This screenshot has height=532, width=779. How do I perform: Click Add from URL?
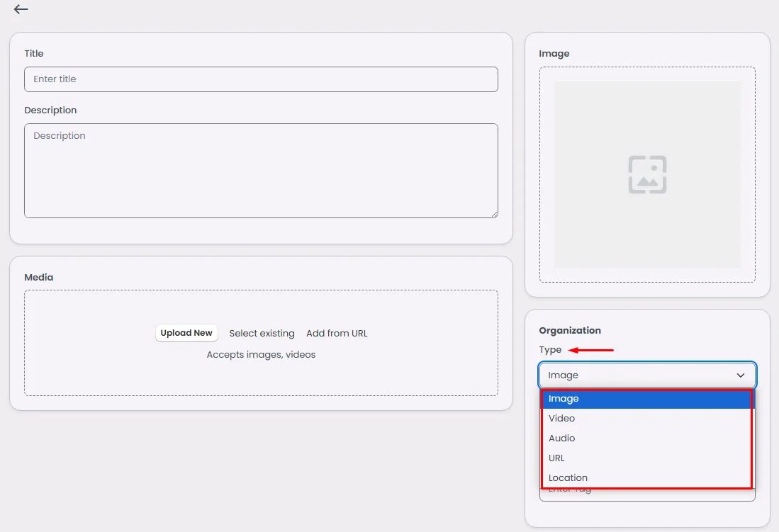[x=337, y=334]
